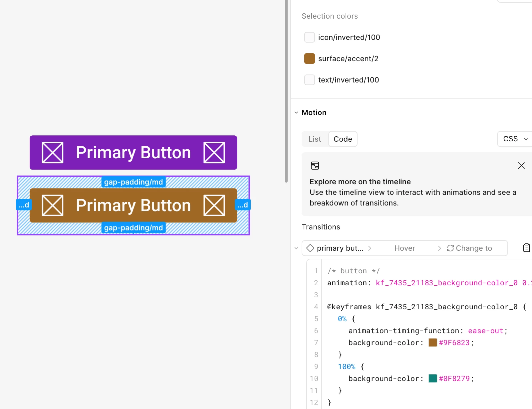Click the diamond component icon beside primary but...
This screenshot has width=532, height=409.
310,248
